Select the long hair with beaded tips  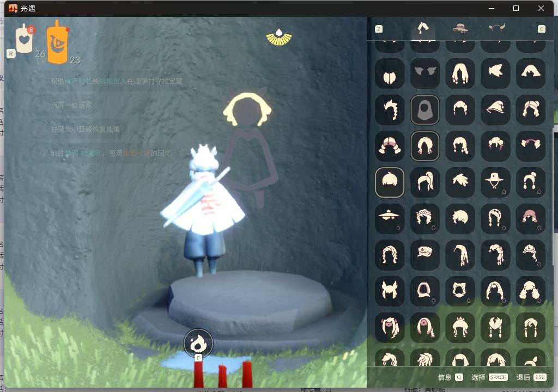pyautogui.click(x=460, y=73)
